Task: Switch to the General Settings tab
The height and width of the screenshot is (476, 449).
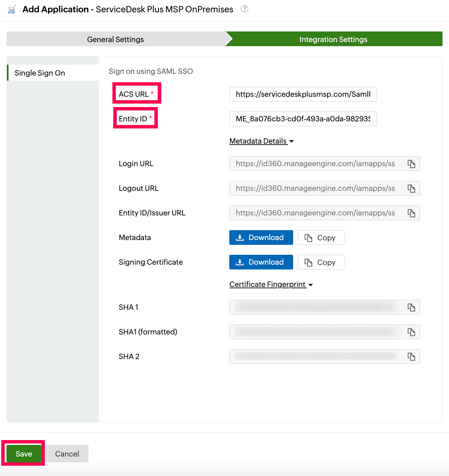Action: 115,39
